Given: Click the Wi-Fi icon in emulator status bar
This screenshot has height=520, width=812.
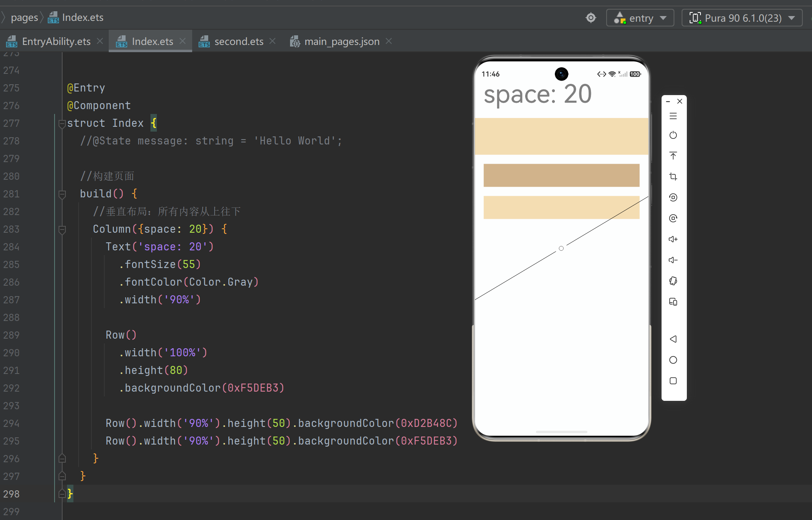Looking at the screenshot, I should pos(612,74).
